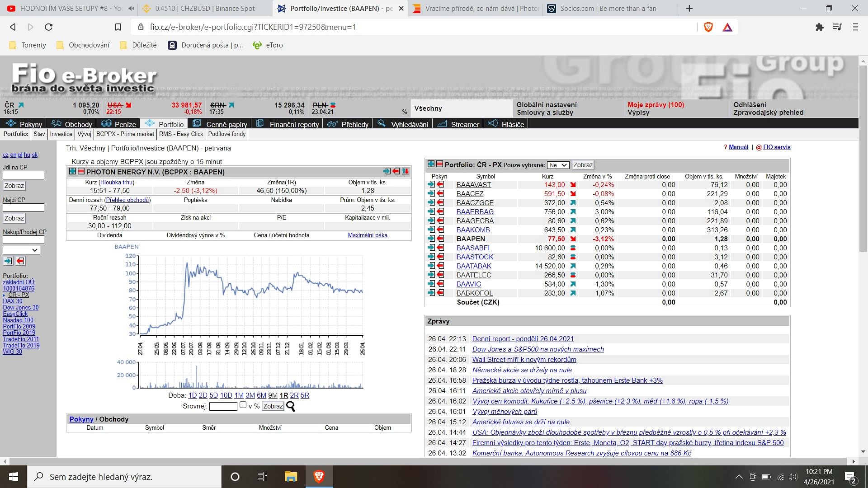Expand Photon Energy panel with blue plus icon

pos(72,171)
